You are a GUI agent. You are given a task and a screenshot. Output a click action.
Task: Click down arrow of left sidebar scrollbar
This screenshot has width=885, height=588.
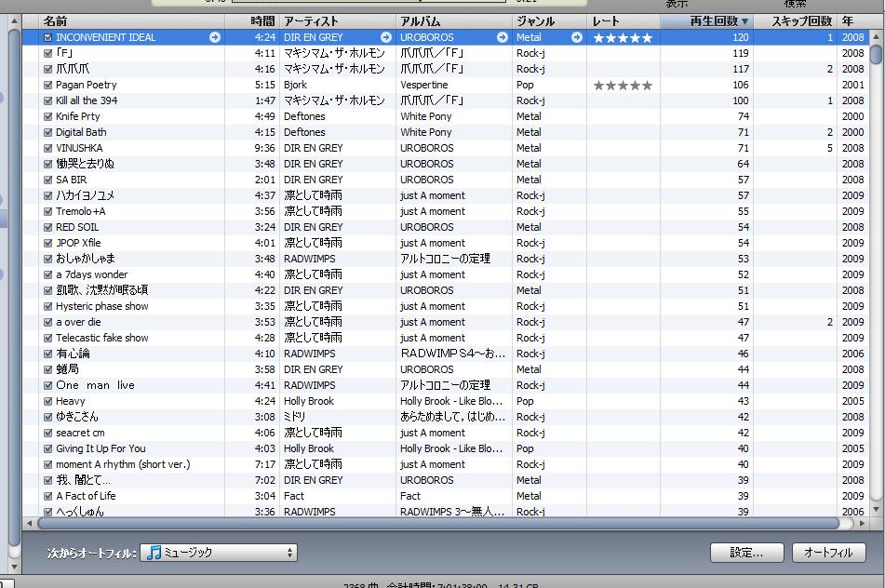pos(15,568)
